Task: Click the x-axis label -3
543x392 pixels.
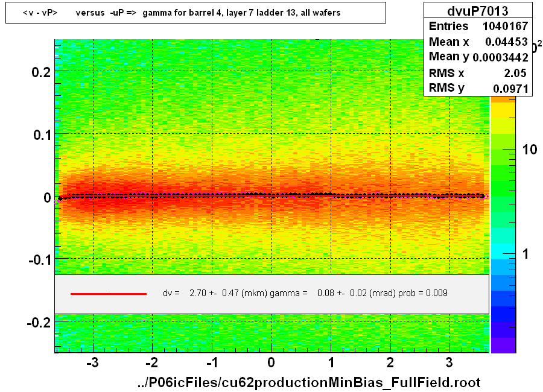Action: pyautogui.click(x=92, y=362)
